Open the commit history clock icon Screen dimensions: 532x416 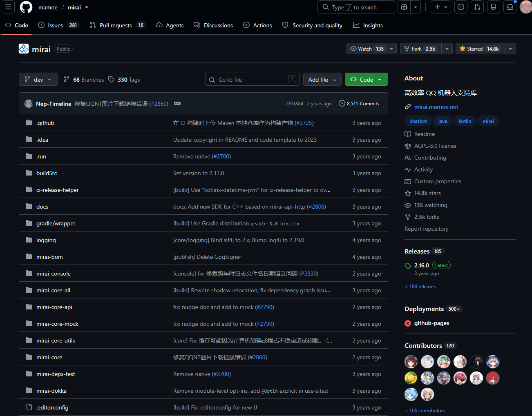click(x=342, y=103)
